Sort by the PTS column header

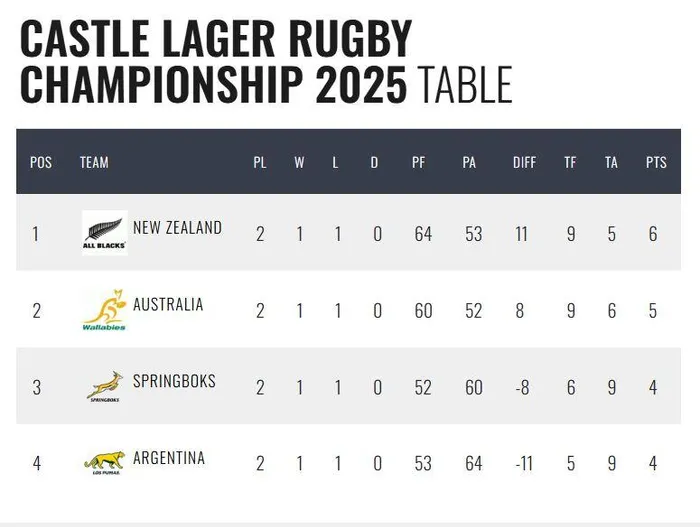coord(656,162)
